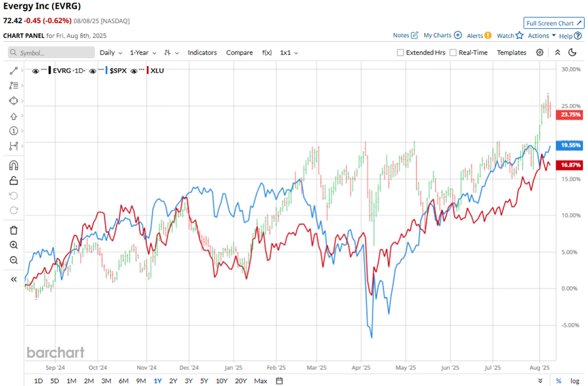Click the Symbol search field

[51, 53]
